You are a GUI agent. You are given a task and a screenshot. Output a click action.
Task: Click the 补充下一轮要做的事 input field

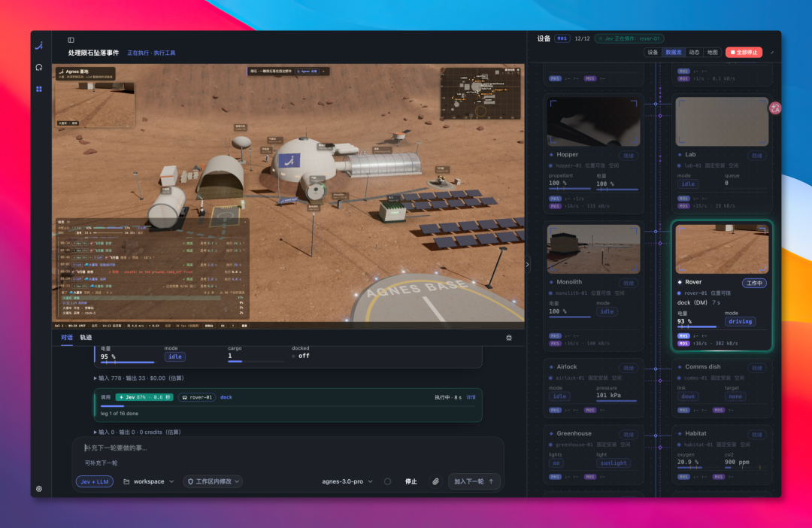pos(287,448)
